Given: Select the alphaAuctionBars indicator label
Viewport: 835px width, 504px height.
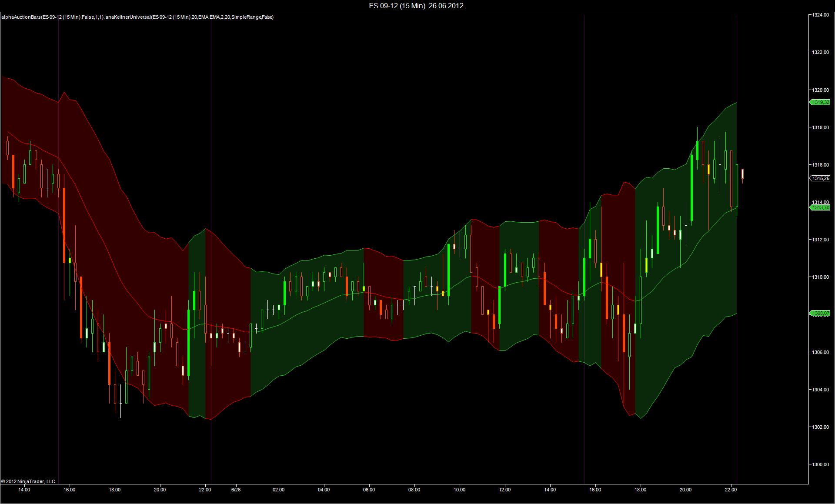Looking at the screenshot, I should tap(52, 17).
